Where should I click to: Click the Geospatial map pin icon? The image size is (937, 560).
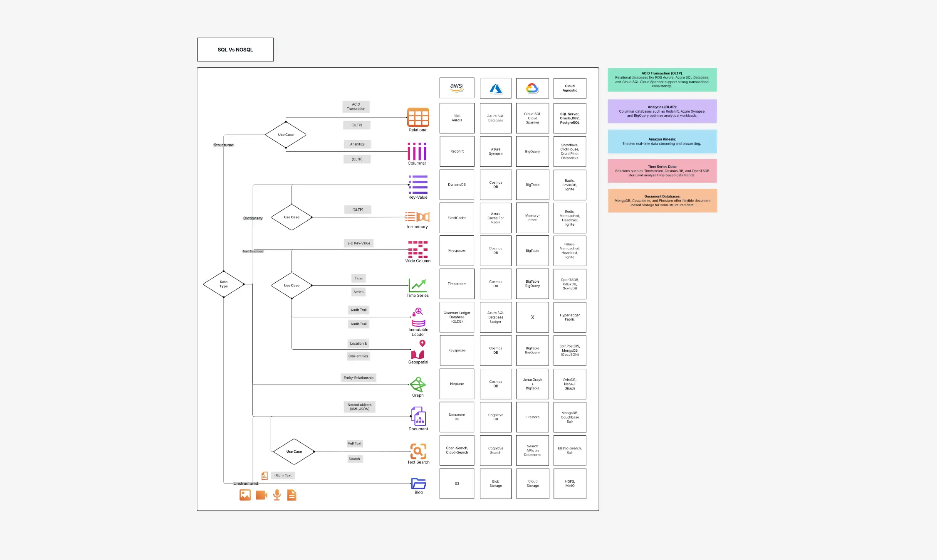point(418,349)
